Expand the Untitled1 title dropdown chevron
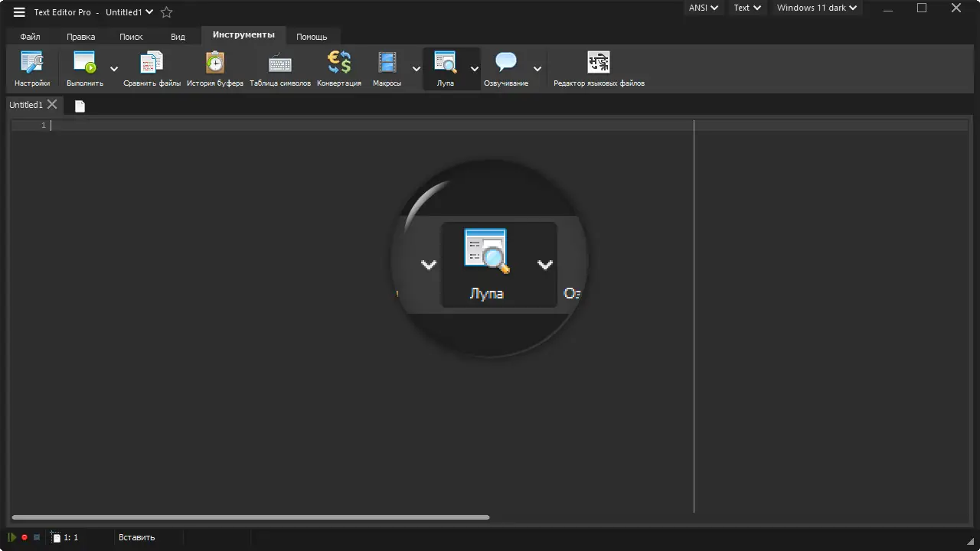Image resolution: width=980 pixels, height=551 pixels. click(149, 12)
